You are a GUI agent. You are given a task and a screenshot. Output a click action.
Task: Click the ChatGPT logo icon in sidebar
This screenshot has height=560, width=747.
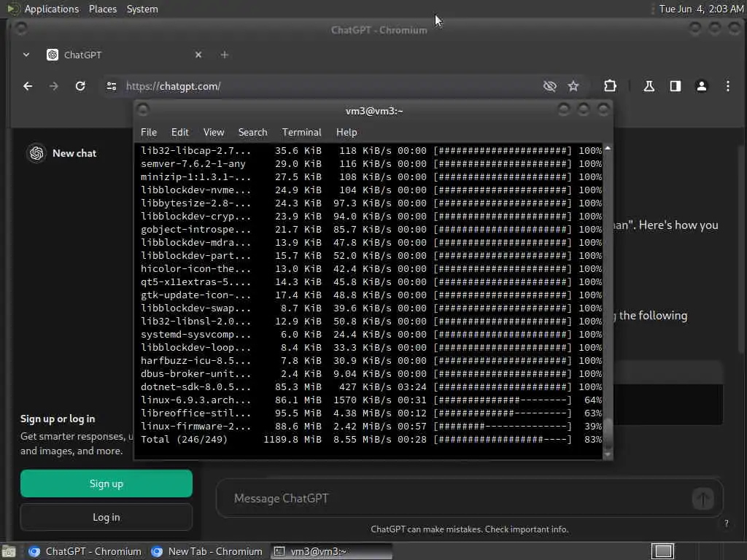point(36,153)
